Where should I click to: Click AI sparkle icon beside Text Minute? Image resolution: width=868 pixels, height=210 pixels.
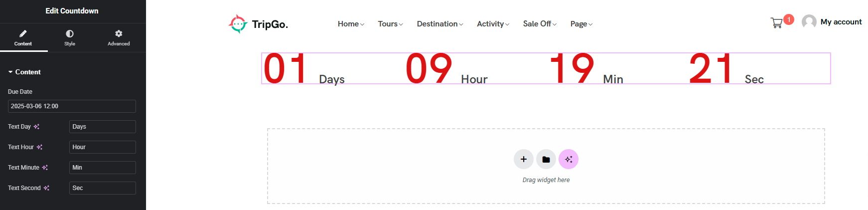45,168
